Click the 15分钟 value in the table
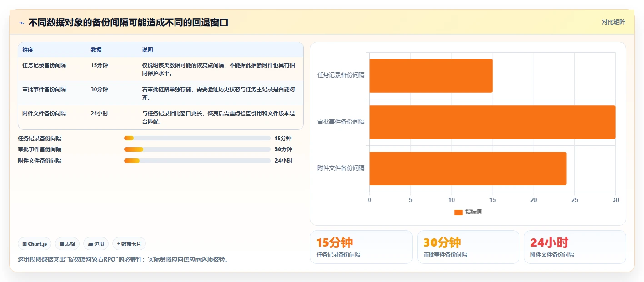644x282 pixels. [x=99, y=65]
